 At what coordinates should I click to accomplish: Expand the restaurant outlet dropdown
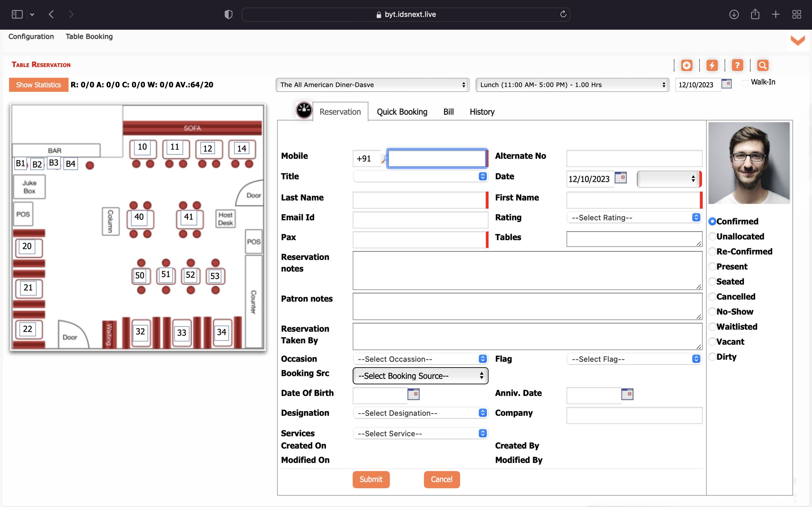click(372, 85)
